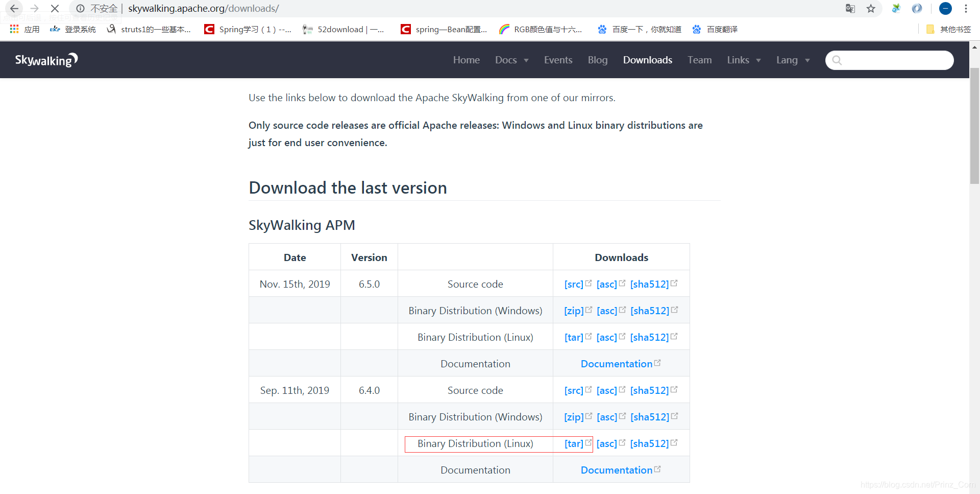Screen dimensions: 980x494
Task: Open Chrome three-dot menu
Action: 966,9
